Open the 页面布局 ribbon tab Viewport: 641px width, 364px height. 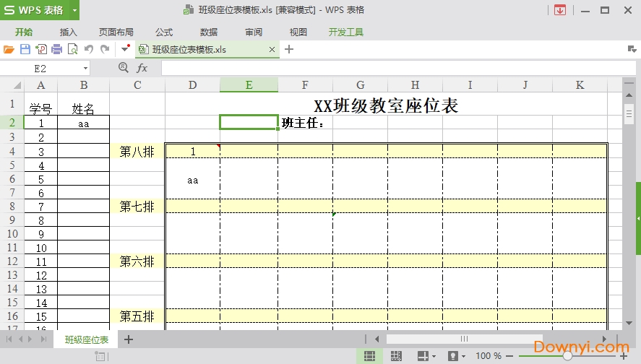point(116,32)
